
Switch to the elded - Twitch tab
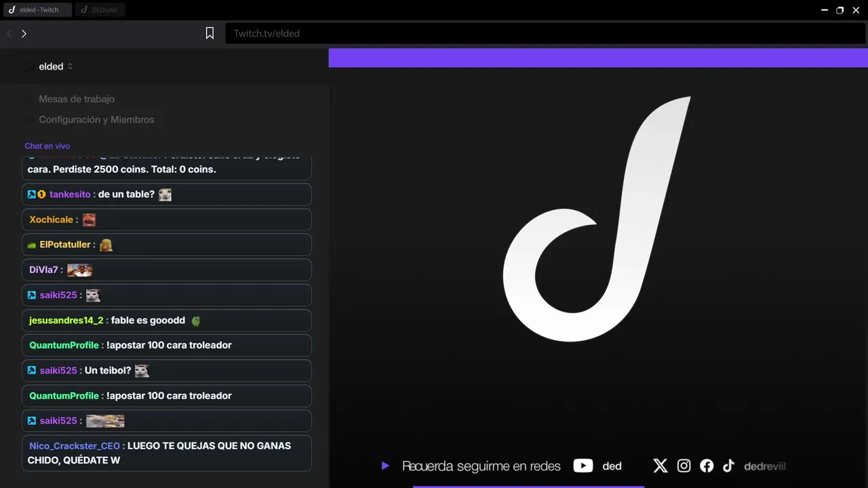click(37, 10)
